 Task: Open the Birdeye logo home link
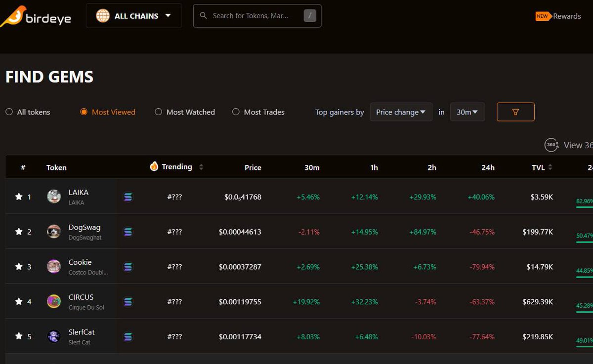36,16
